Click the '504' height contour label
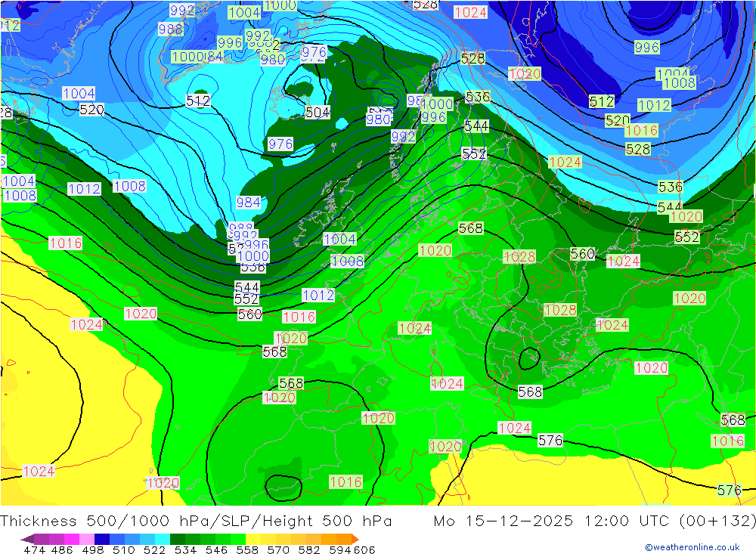 318,113
